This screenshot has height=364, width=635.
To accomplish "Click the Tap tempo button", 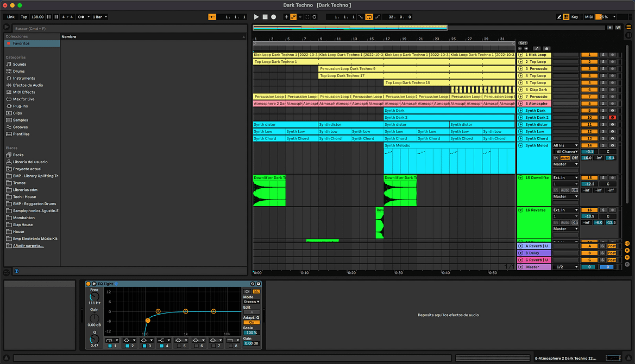I will [24, 17].
